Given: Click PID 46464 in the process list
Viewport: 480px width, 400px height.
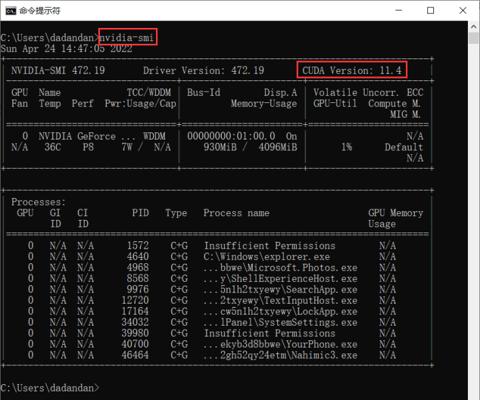Looking at the screenshot, I should (x=135, y=355).
